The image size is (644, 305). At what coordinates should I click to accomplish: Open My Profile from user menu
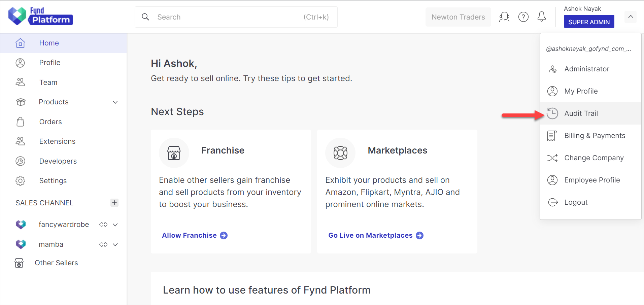coord(590,91)
